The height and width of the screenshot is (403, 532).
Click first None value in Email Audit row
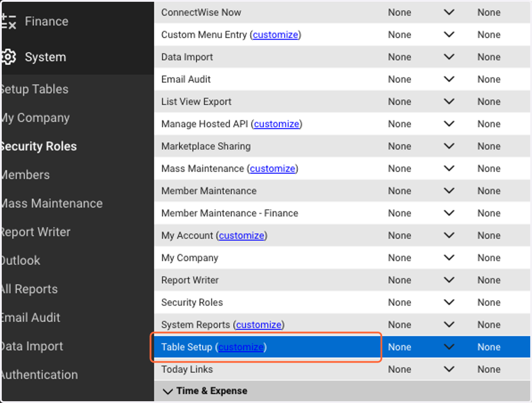coord(399,79)
